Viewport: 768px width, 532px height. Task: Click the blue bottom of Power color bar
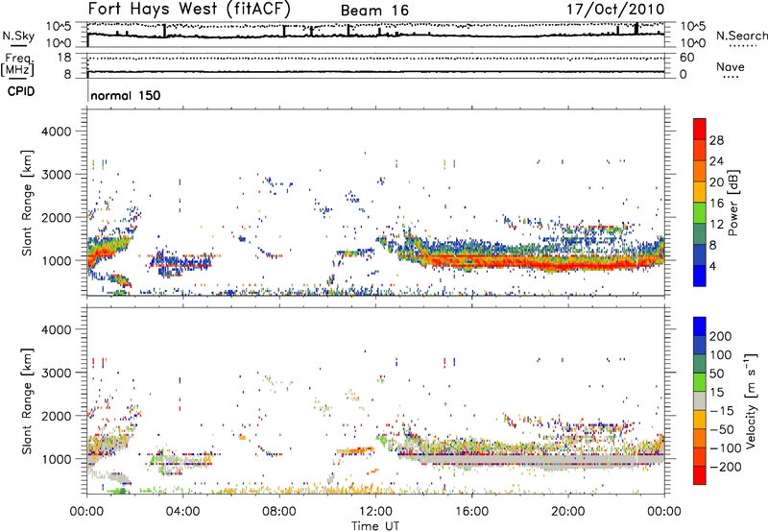click(x=700, y=276)
